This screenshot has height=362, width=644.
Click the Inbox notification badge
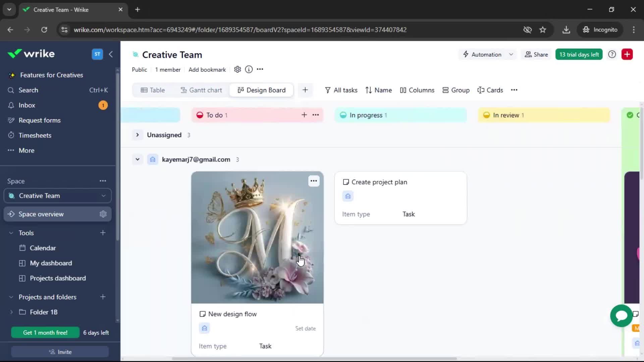103,105
